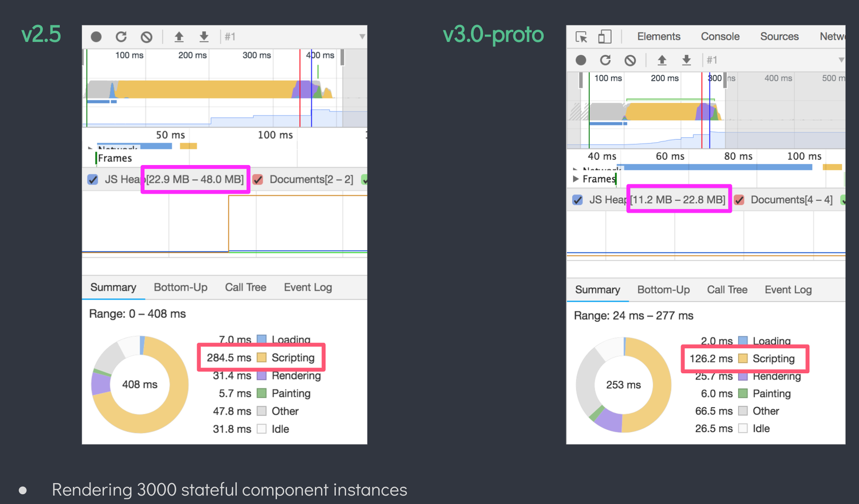This screenshot has height=504, width=859.
Task: Select the Event Log tab in v2.5 panel
Action: 308,287
